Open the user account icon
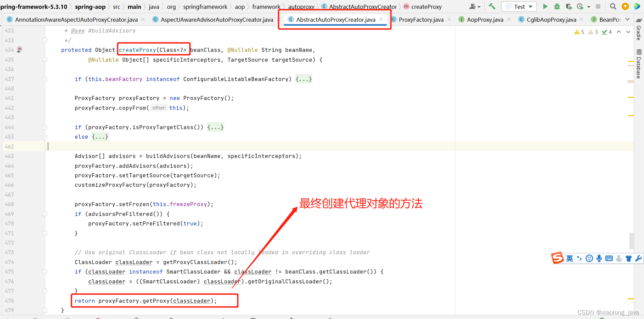This screenshot has width=644, height=319. tap(473, 6)
